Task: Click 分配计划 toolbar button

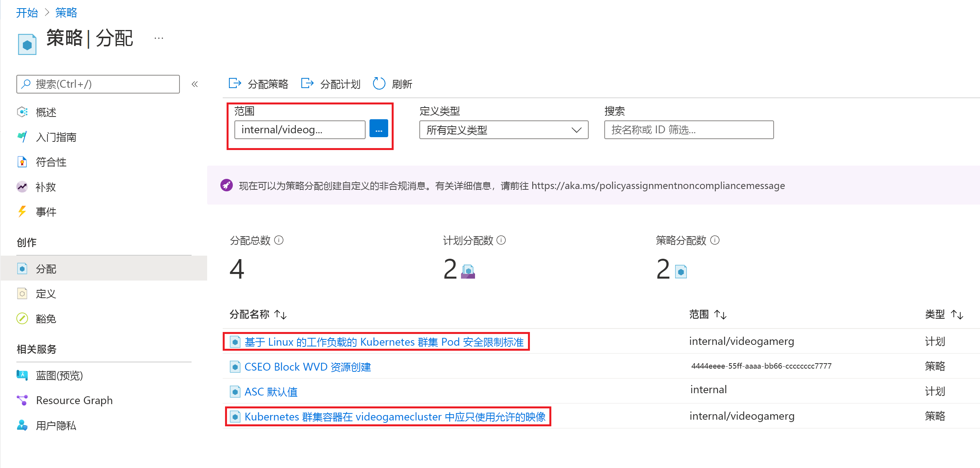Action: pos(331,84)
